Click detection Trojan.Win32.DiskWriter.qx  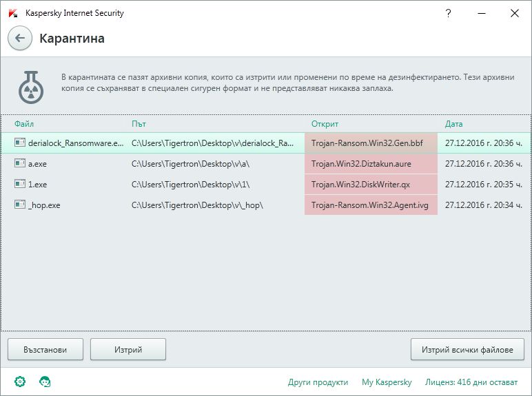(x=360, y=185)
